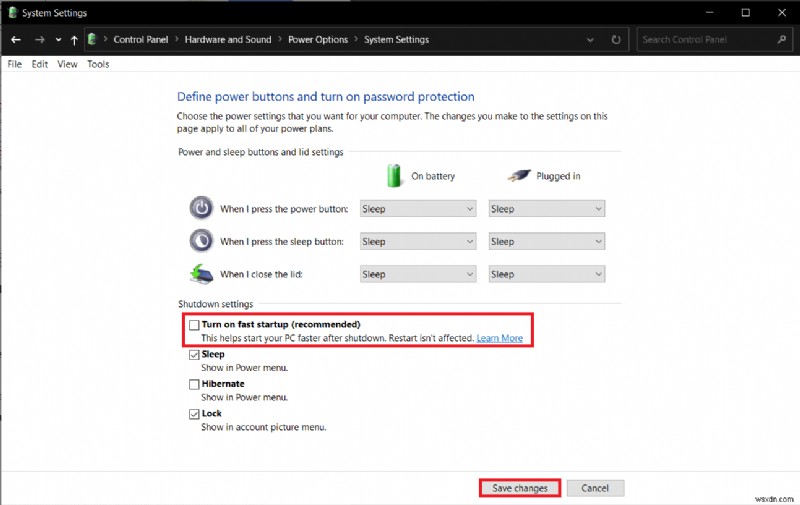Click 'Power and sleep buttons and lid settings' label

click(261, 152)
